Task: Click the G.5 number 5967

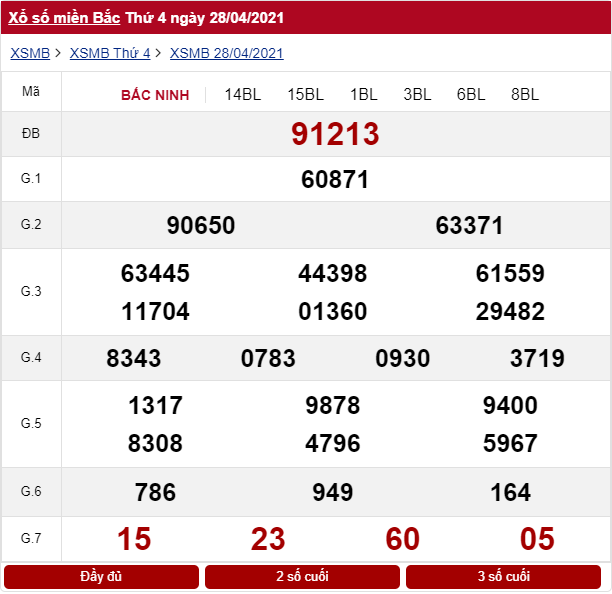Action: point(510,443)
